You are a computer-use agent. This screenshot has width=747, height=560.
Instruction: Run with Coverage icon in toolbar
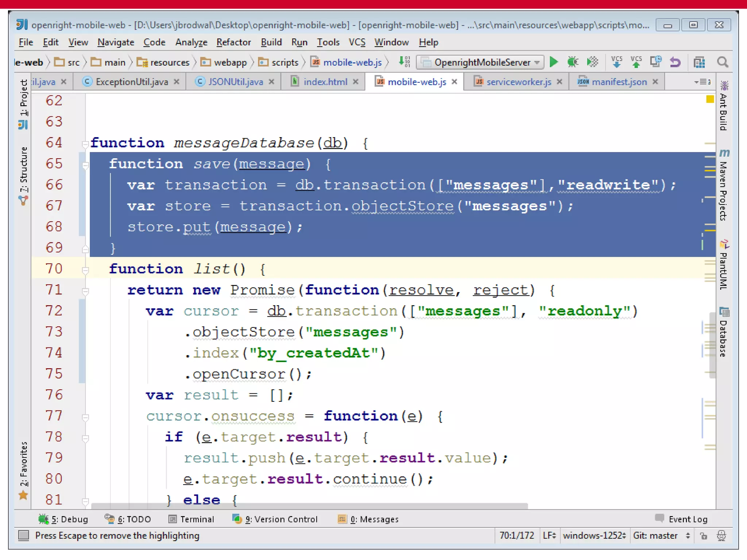[592, 62]
